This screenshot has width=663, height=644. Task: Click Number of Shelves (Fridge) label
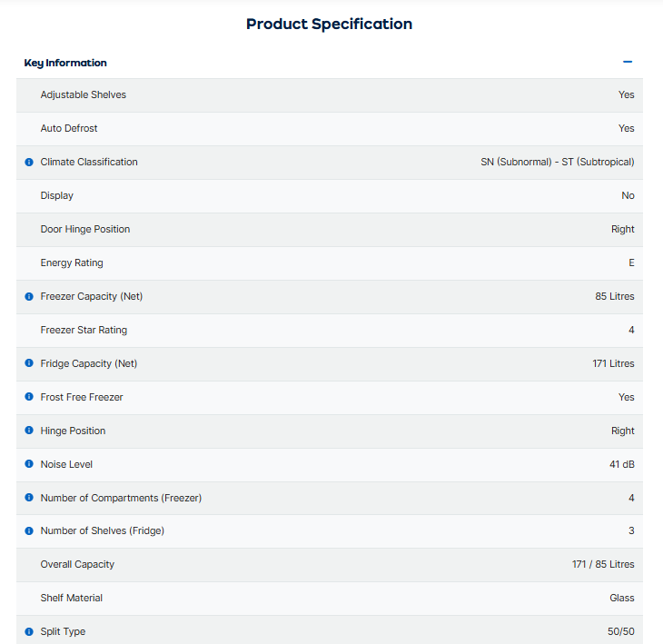(103, 530)
